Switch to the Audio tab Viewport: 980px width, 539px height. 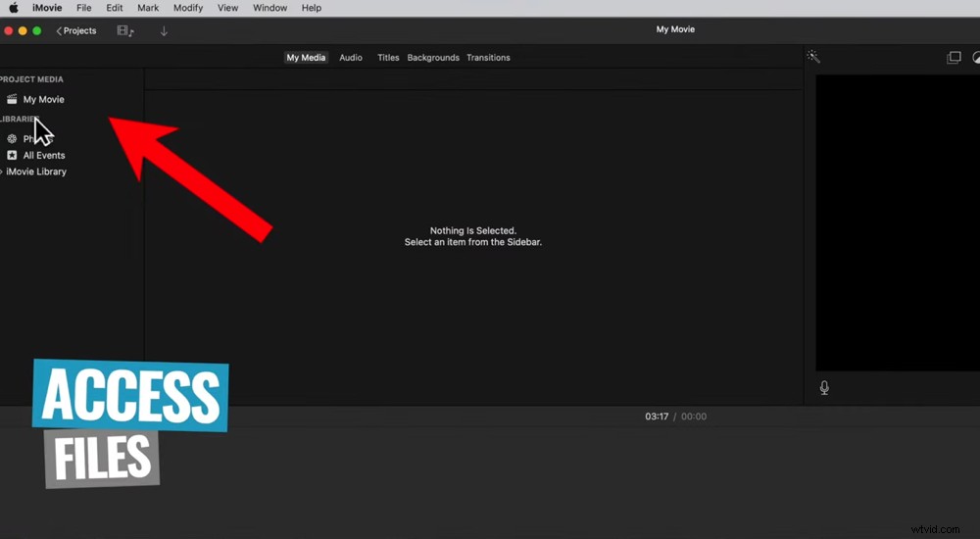[351, 58]
